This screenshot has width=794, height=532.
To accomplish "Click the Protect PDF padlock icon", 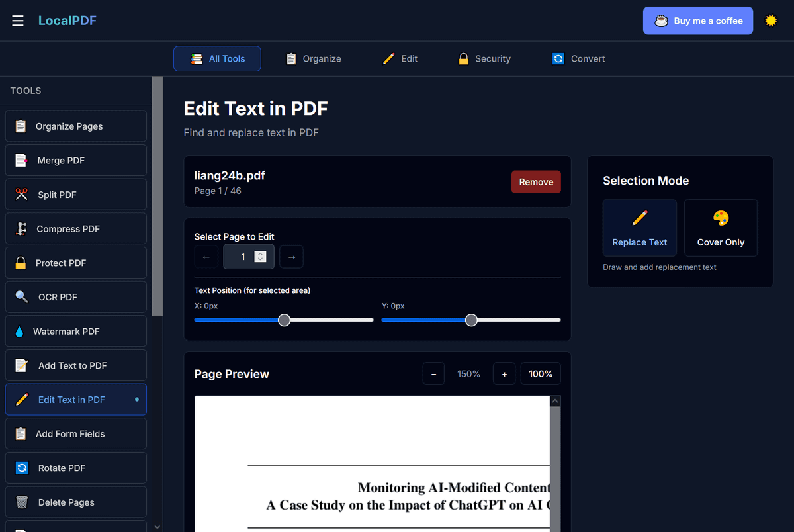I will point(21,263).
